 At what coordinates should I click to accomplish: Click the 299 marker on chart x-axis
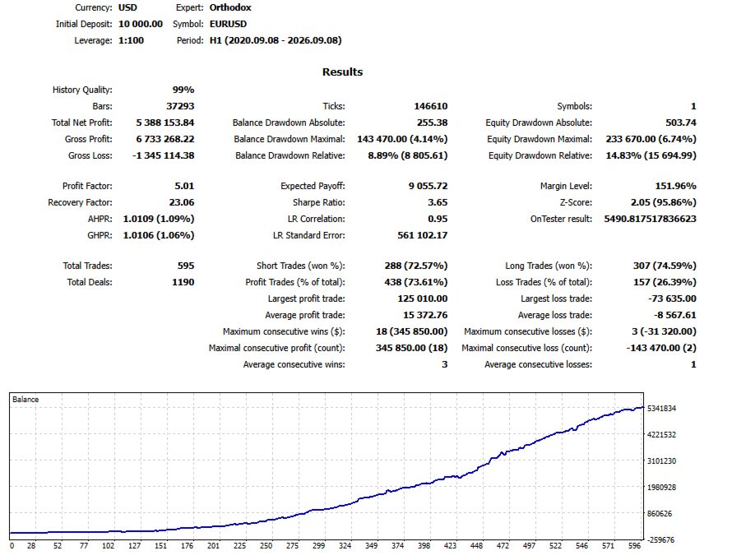[318, 545]
